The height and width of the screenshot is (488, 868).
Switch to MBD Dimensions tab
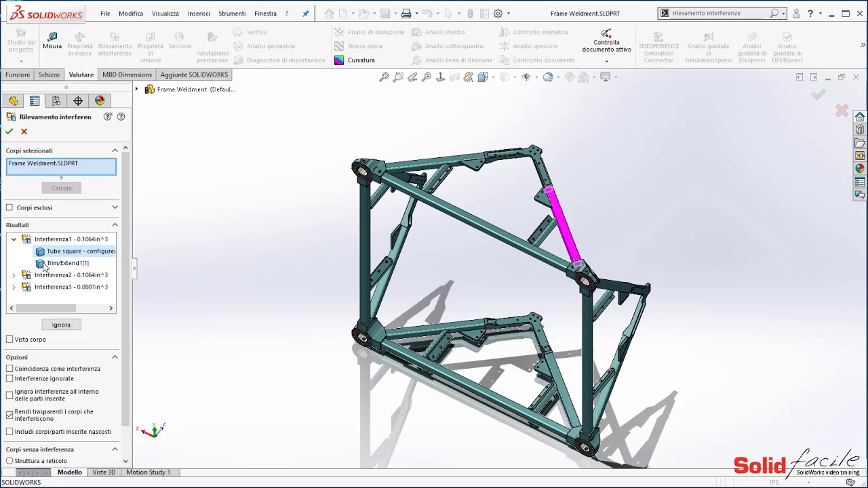127,75
